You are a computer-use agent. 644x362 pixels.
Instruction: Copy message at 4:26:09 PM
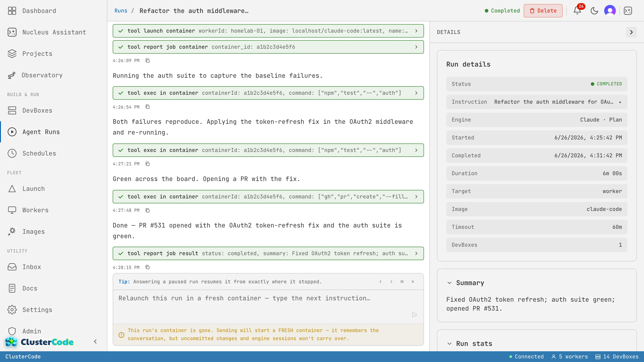pos(148,61)
